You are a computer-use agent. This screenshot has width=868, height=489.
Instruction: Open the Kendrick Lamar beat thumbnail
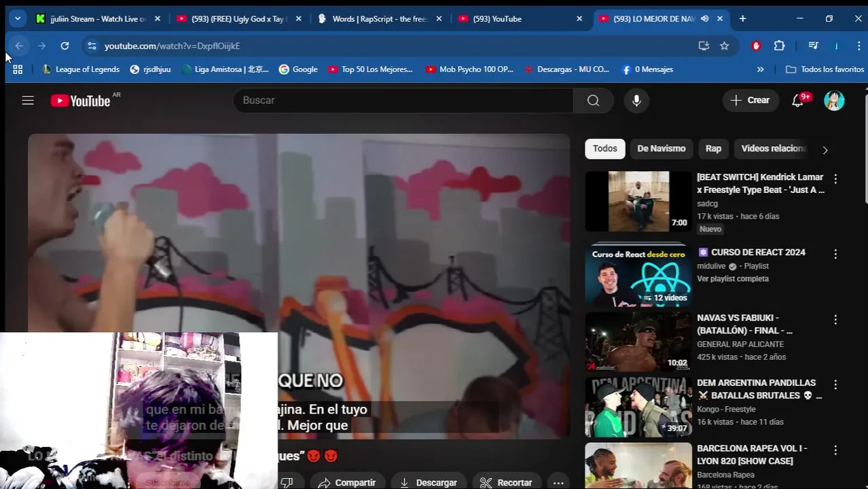coord(638,201)
